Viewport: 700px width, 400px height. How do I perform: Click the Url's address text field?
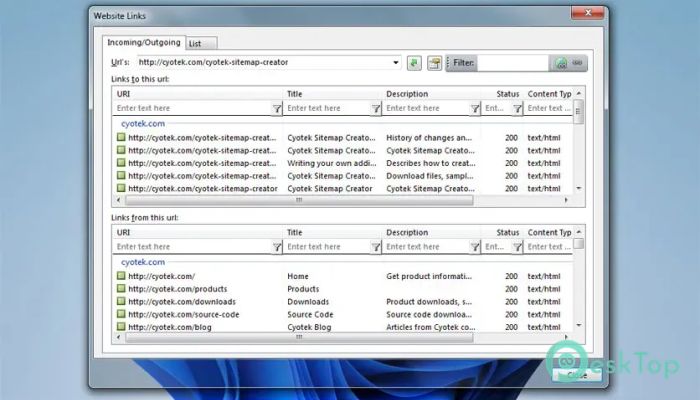pyautogui.click(x=263, y=62)
